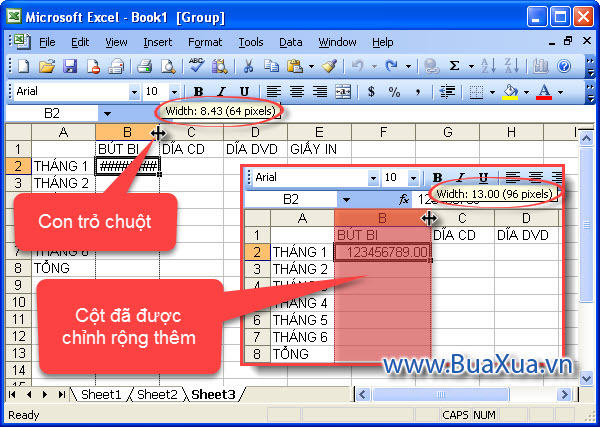Toggle Underline in the main Formatting toolbar

tap(245, 92)
